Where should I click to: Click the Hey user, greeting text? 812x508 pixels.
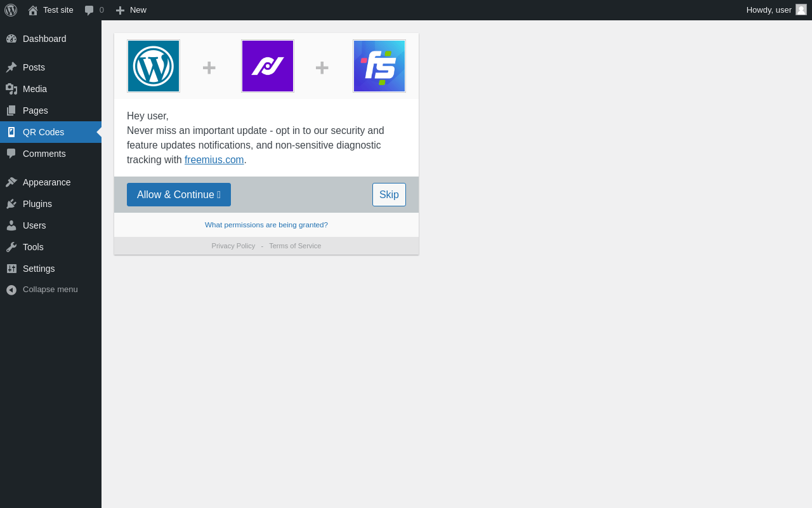[148, 116]
